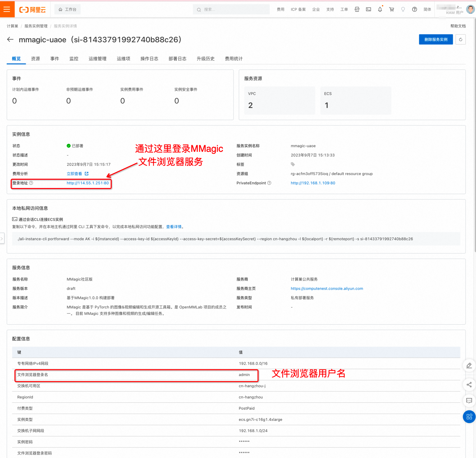Screen dimensions: 476x458
Task: Open the help question mark icon
Action: (414, 10)
